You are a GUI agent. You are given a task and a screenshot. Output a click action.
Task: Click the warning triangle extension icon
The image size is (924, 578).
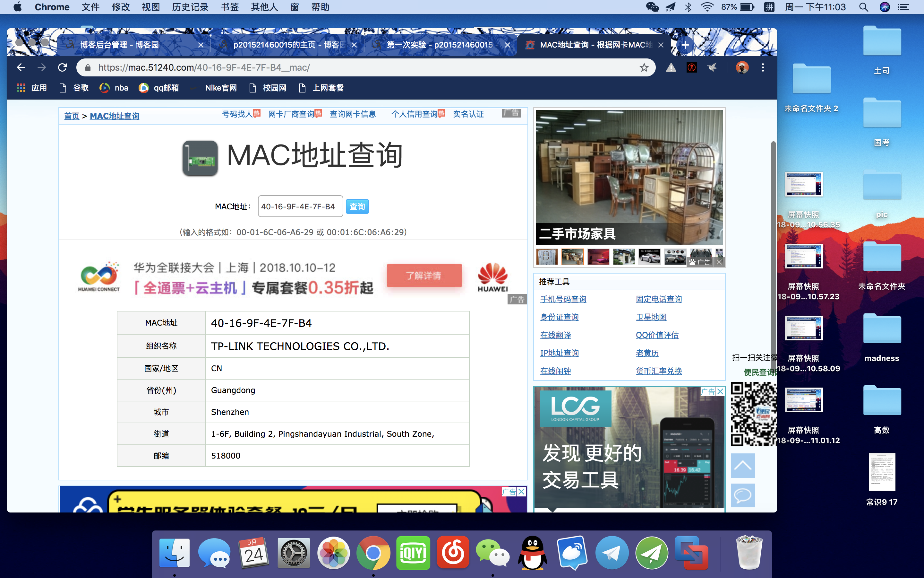pyautogui.click(x=671, y=68)
